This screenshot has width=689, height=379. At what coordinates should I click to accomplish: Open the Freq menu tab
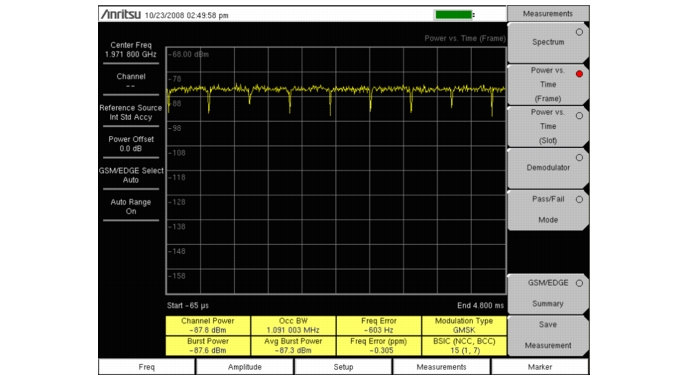click(x=146, y=367)
